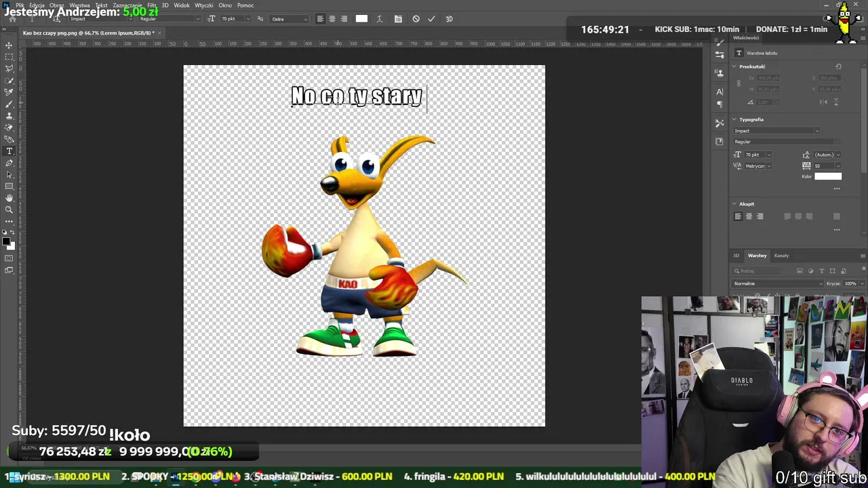
Task: Open the Kolor swatch in Typografia
Action: coord(827,176)
